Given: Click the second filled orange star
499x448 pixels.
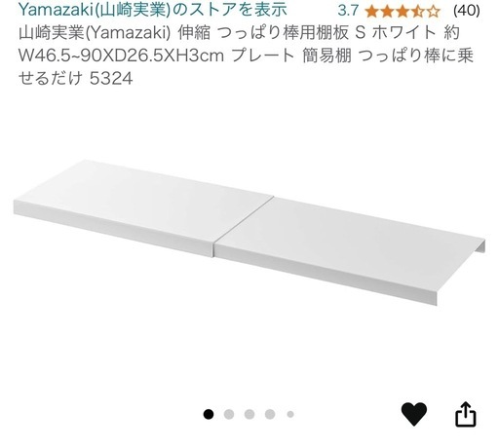Looking at the screenshot, I should (387, 12).
